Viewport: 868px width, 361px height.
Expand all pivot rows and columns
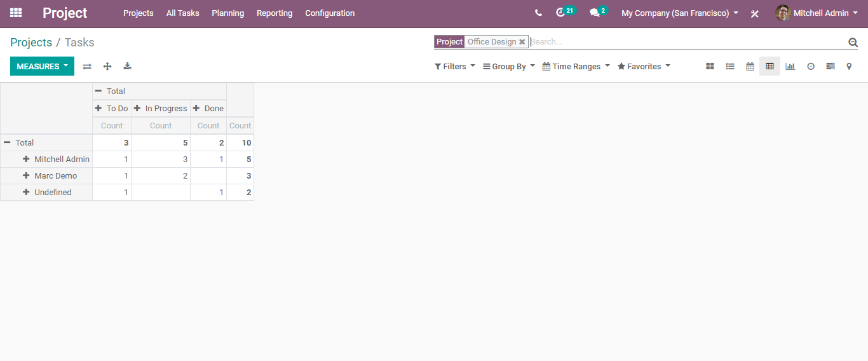point(107,66)
